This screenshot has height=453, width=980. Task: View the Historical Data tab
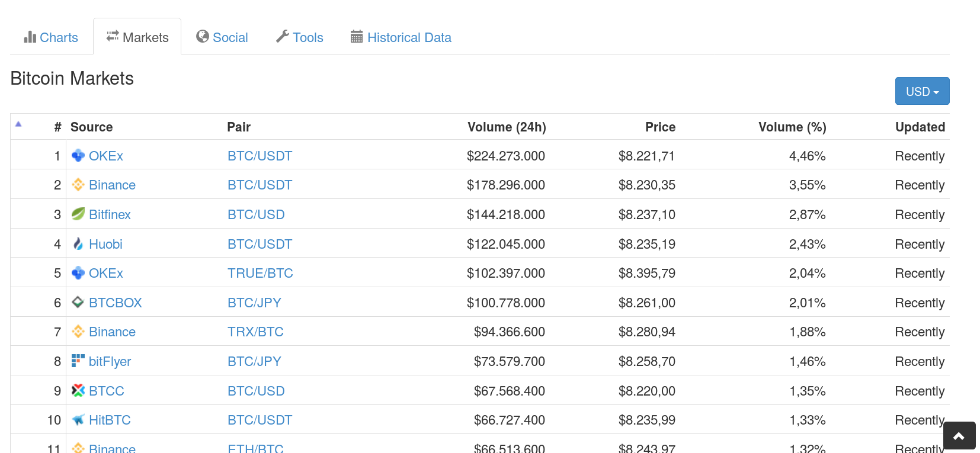(401, 37)
